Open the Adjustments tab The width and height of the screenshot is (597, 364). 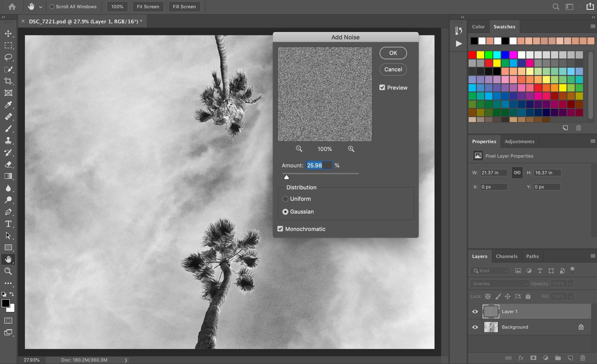pyautogui.click(x=519, y=141)
